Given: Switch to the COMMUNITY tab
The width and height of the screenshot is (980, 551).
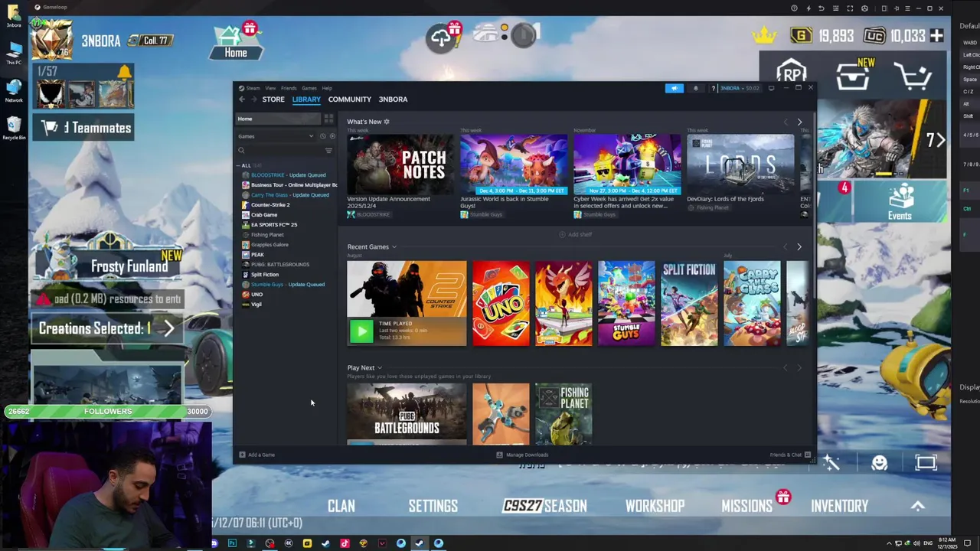Looking at the screenshot, I should (349, 99).
